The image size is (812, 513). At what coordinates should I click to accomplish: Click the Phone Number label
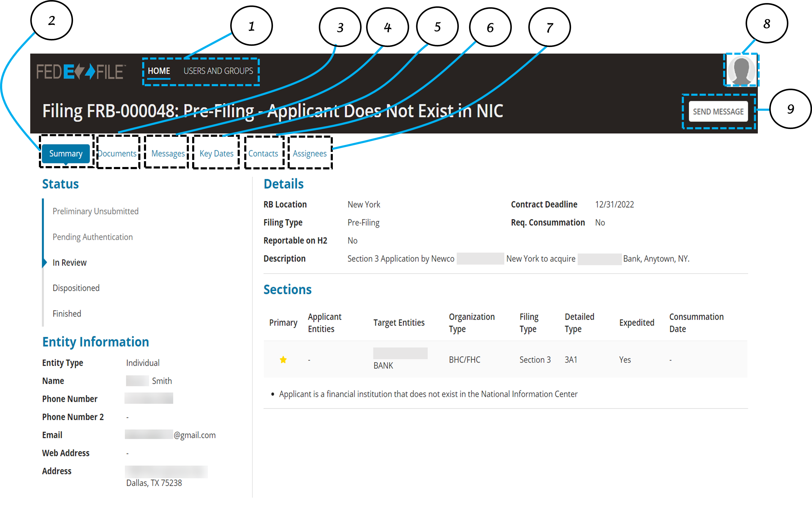[70, 399]
